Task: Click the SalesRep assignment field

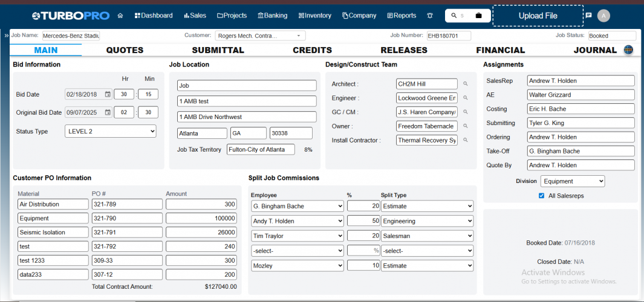Action: [x=581, y=81]
